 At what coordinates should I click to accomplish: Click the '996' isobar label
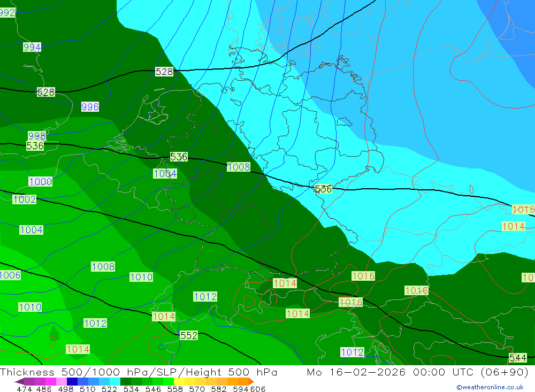[90, 107]
